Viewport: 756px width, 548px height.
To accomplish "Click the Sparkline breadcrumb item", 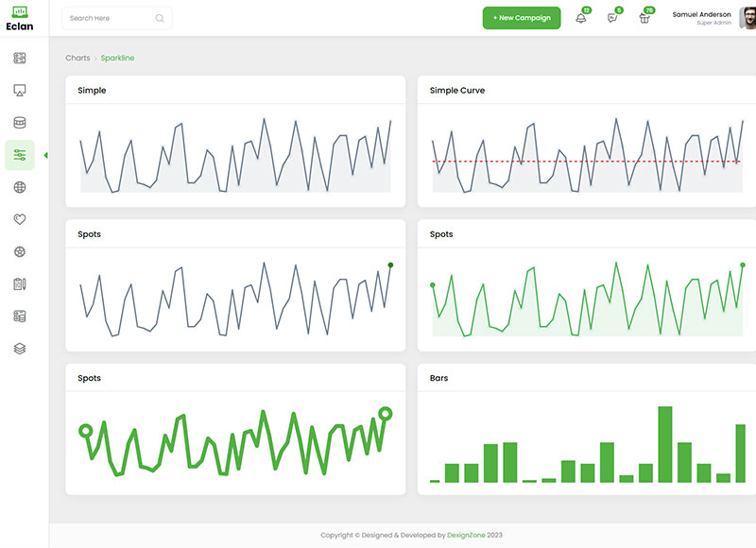I will coord(118,59).
